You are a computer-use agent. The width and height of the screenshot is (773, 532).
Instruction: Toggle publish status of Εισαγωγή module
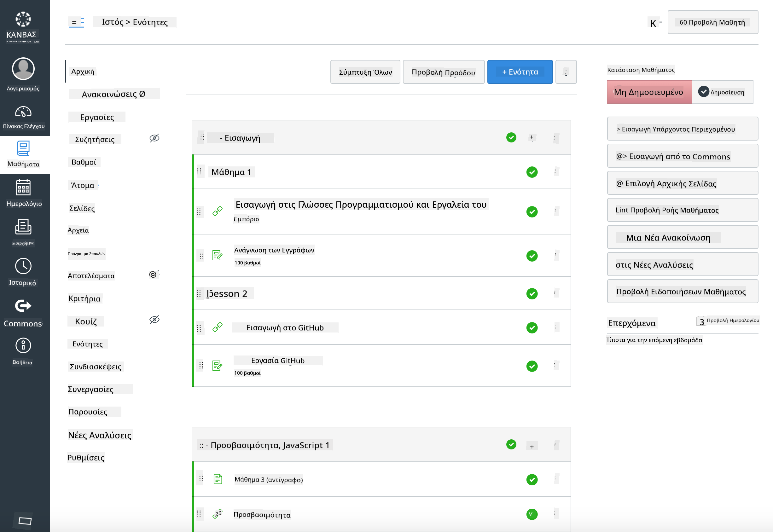(511, 137)
